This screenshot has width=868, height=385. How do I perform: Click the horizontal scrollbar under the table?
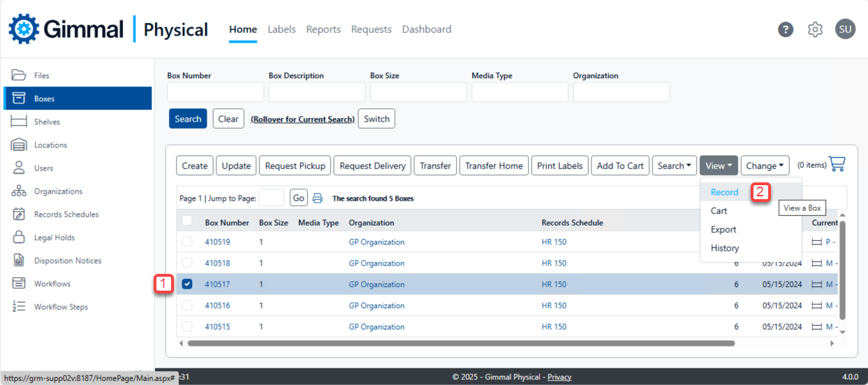(x=461, y=343)
